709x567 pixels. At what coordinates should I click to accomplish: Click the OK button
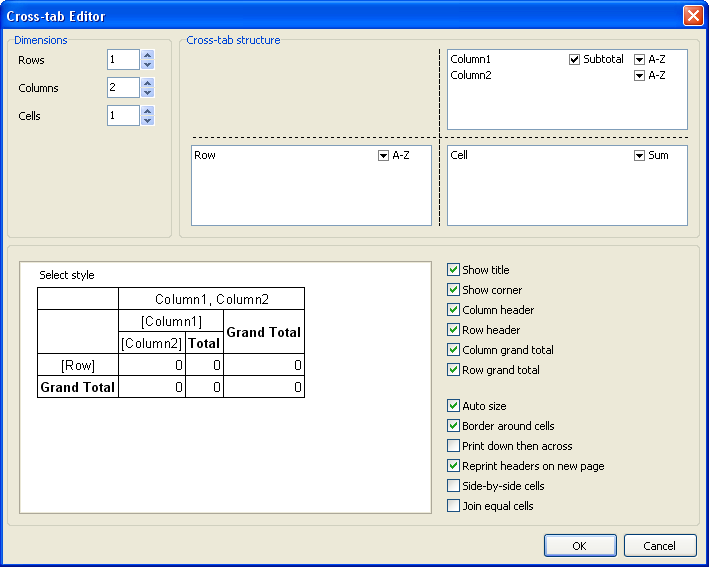[580, 546]
